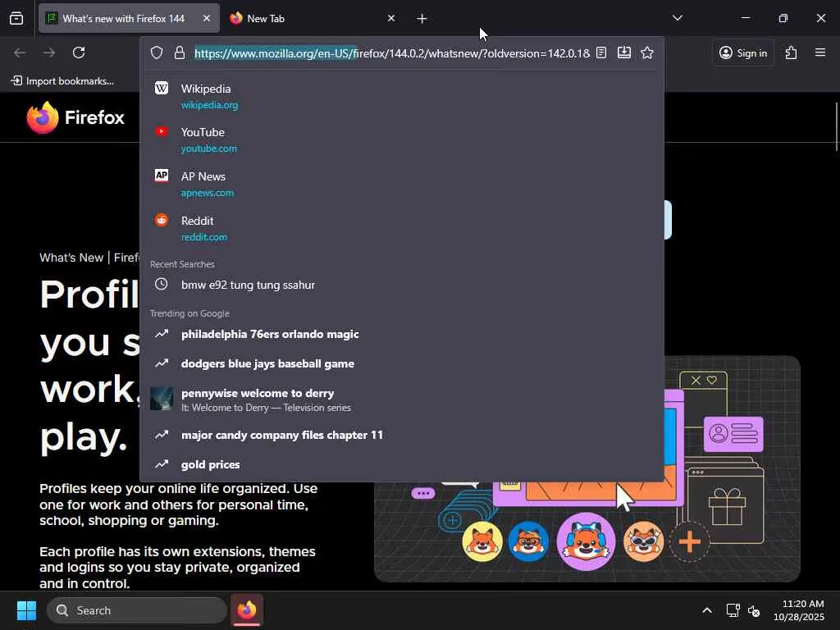
Task: Click Wikipedia favicon icon
Action: (162, 88)
